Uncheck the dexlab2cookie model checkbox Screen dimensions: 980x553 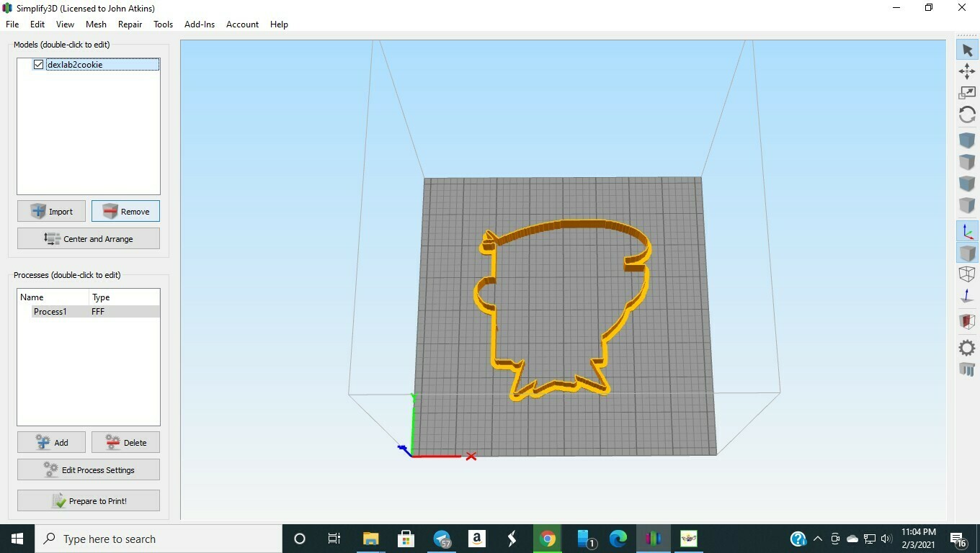pyautogui.click(x=37, y=64)
